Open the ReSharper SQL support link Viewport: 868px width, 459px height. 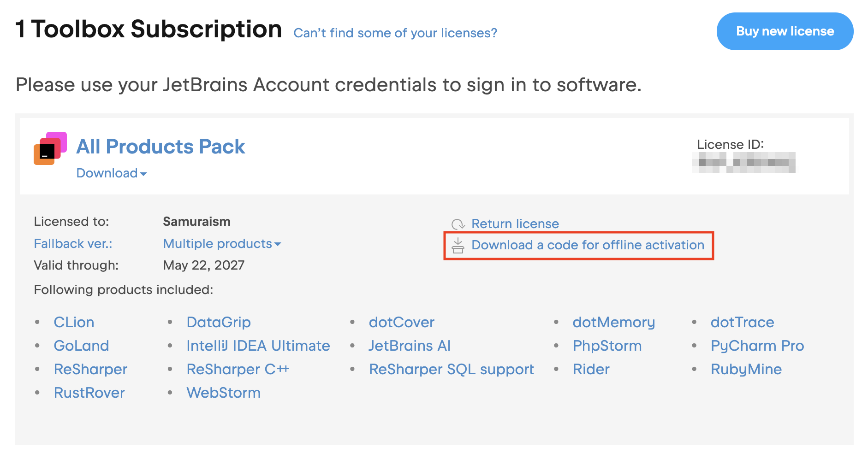452,369
